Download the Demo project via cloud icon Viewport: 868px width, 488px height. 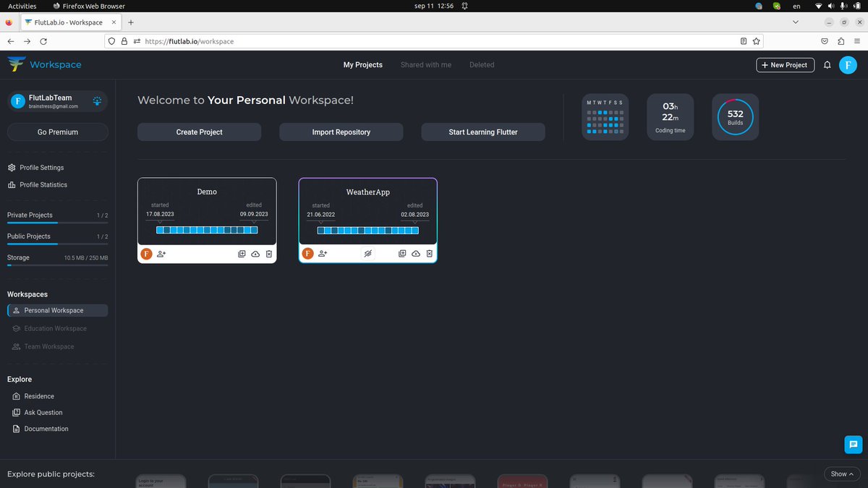click(255, 254)
